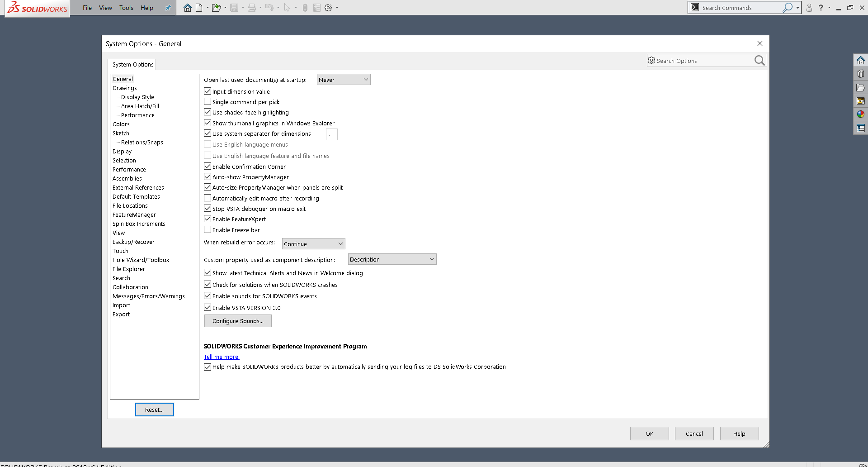Click the Select cursor tool icon

(x=287, y=8)
